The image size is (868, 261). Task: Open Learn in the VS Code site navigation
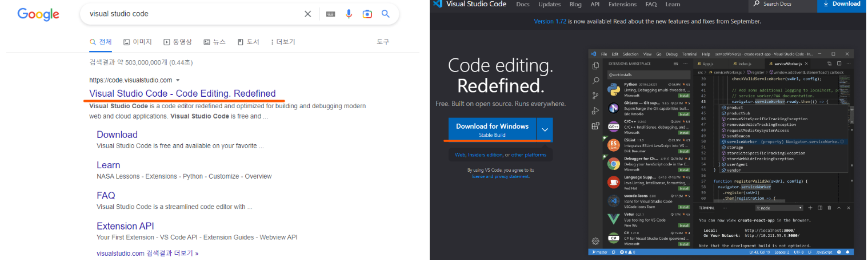673,5
